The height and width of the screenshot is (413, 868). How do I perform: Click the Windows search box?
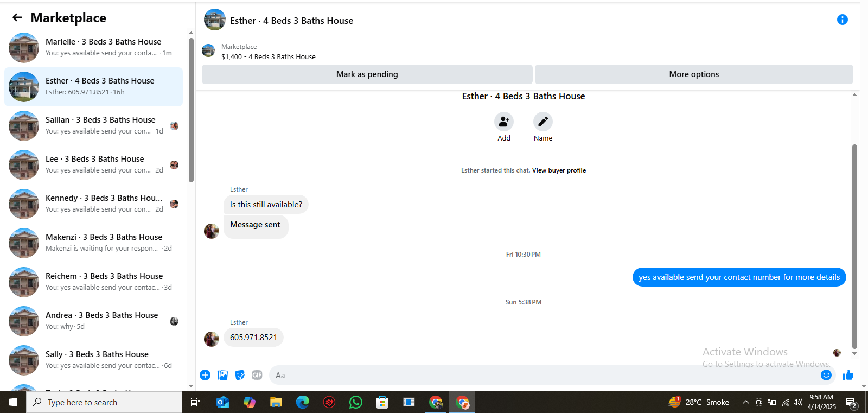point(104,402)
